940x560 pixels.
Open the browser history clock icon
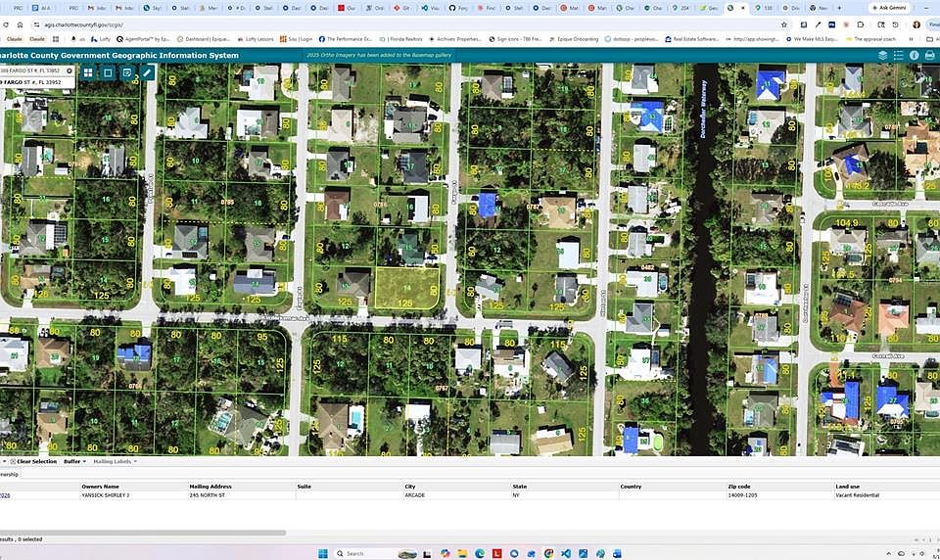895,24
